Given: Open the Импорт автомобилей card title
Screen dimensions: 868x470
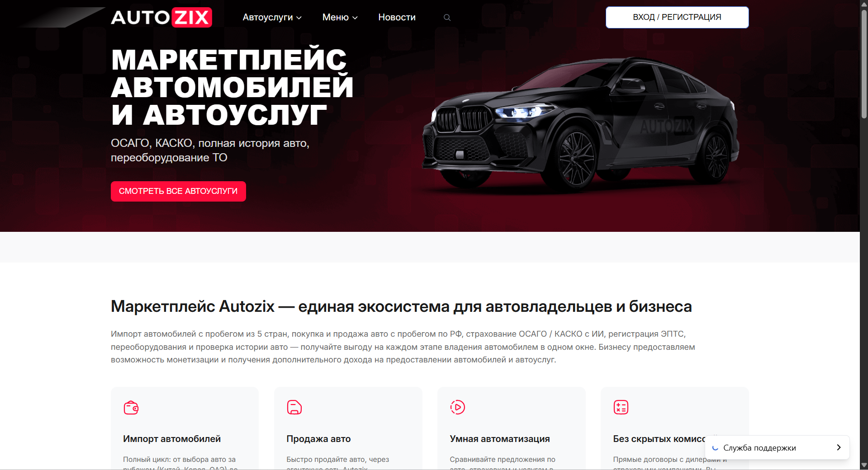Looking at the screenshot, I should tap(172, 439).
